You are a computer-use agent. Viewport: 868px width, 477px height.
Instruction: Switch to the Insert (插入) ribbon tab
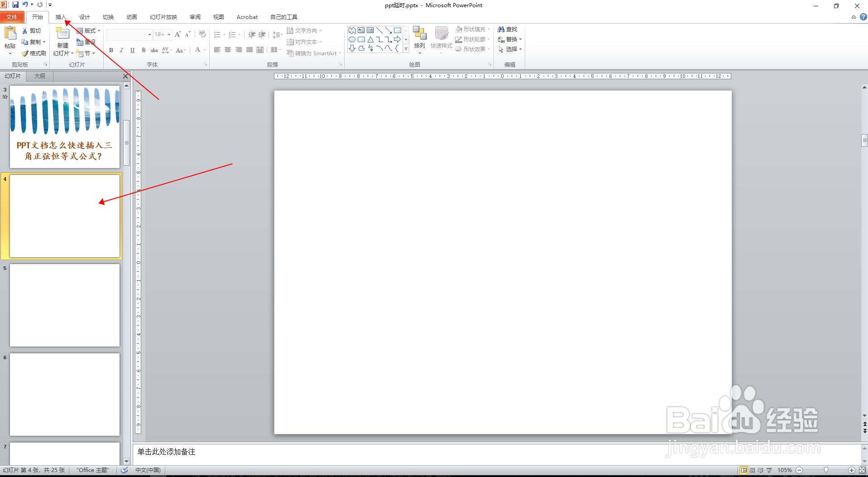61,17
